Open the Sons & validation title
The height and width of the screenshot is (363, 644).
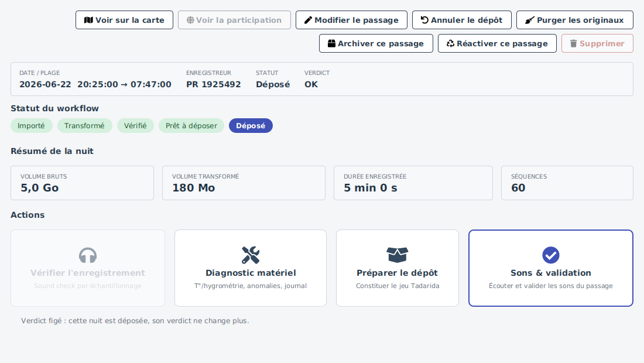[x=551, y=273]
